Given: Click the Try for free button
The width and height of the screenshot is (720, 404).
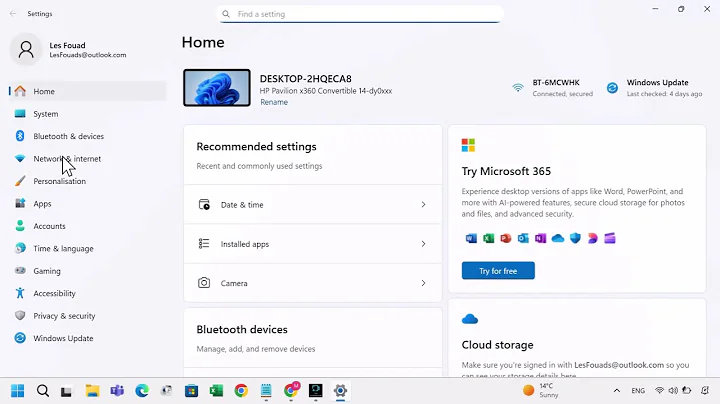Looking at the screenshot, I should (x=498, y=271).
